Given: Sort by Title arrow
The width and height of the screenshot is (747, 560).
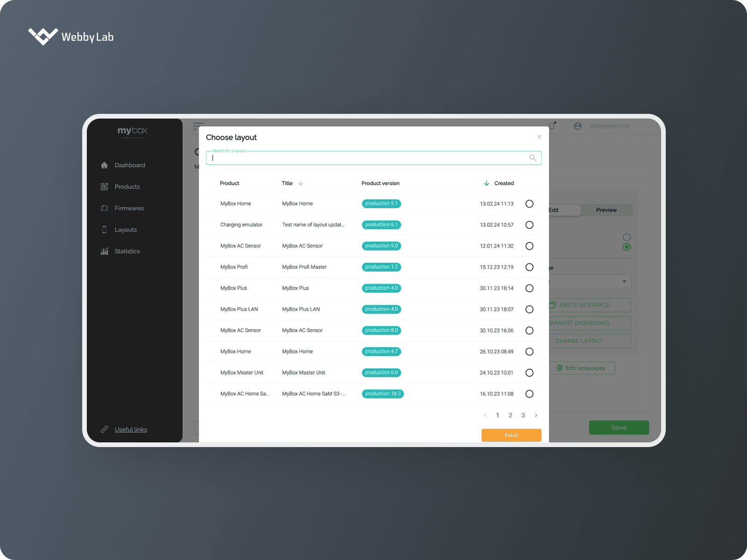Looking at the screenshot, I should [x=301, y=183].
